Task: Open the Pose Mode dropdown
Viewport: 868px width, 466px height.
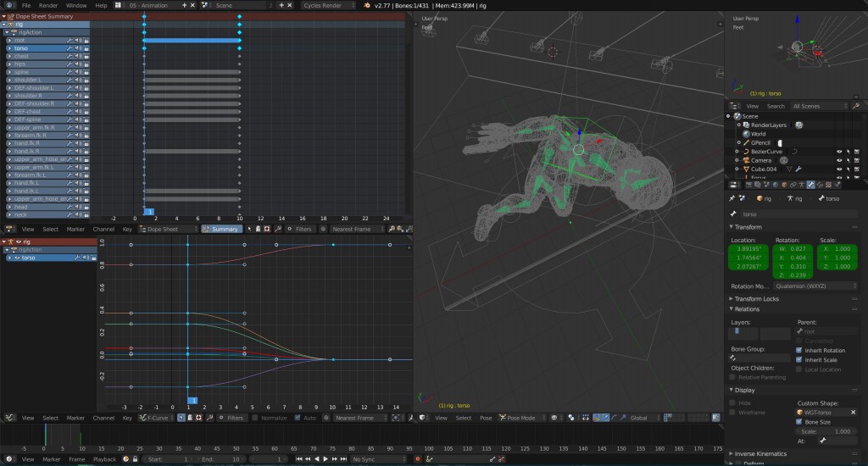Action: [x=520, y=418]
